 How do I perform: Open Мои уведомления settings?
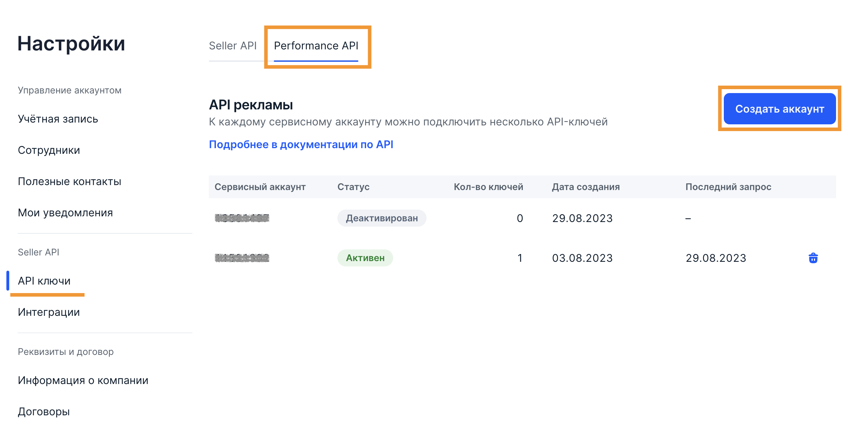[65, 213]
